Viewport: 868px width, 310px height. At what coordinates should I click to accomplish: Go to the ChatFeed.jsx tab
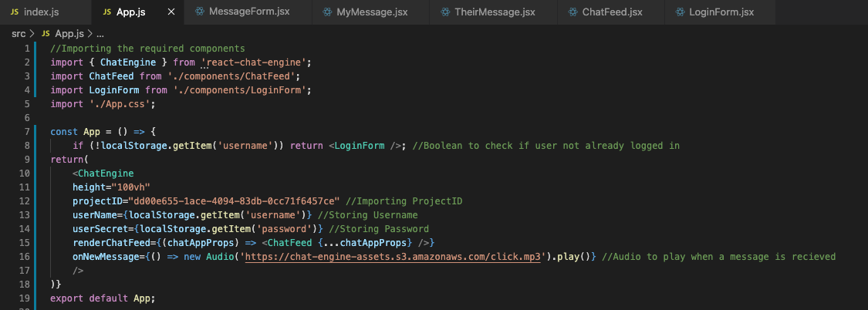610,12
